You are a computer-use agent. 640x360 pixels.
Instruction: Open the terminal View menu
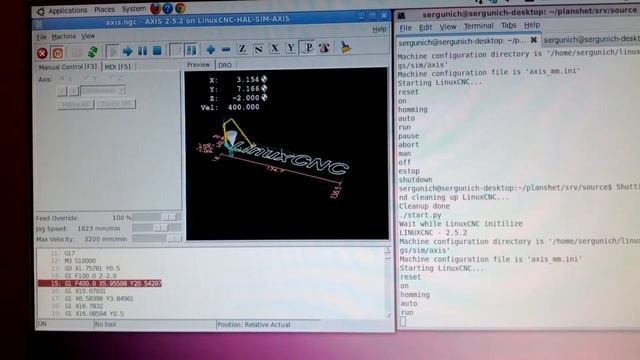click(448, 27)
